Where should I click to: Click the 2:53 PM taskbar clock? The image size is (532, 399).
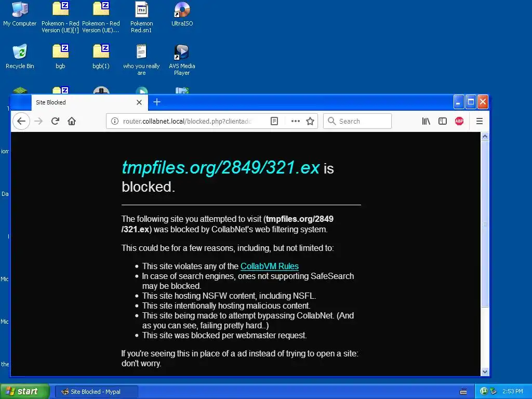pos(513,391)
